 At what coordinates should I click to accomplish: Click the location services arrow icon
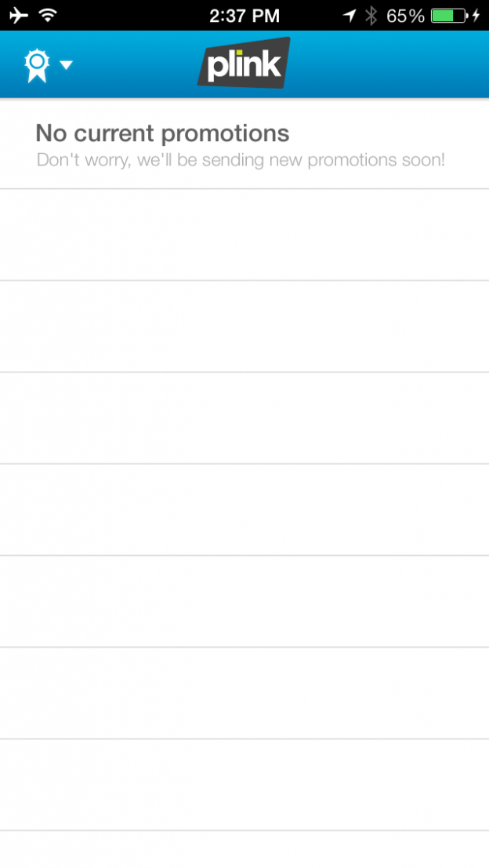[350, 15]
